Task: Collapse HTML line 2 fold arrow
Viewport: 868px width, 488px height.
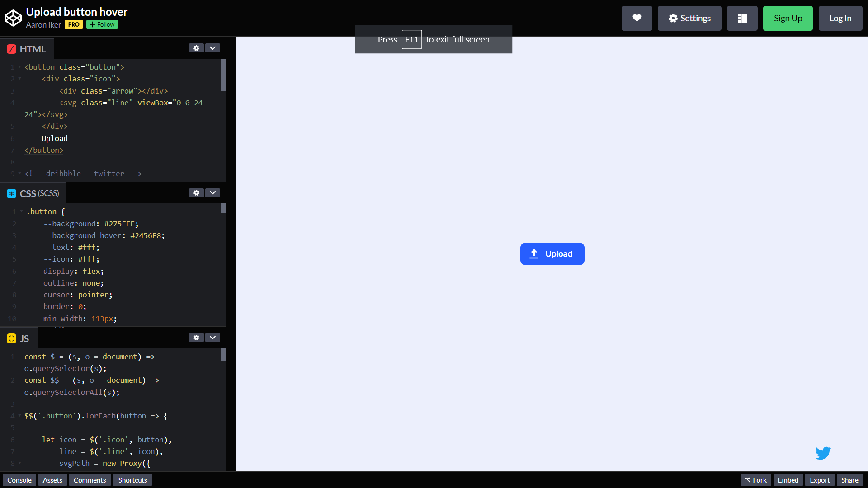Action: [19, 79]
